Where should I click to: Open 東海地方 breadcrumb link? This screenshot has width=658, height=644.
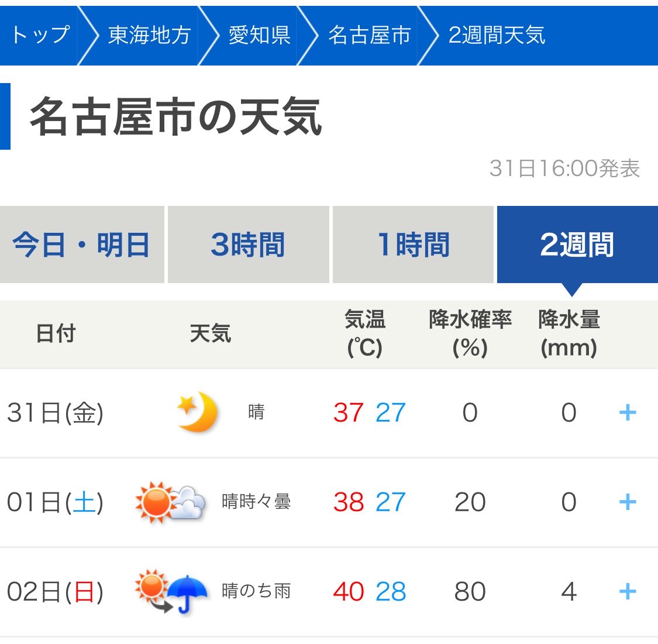coord(149,35)
